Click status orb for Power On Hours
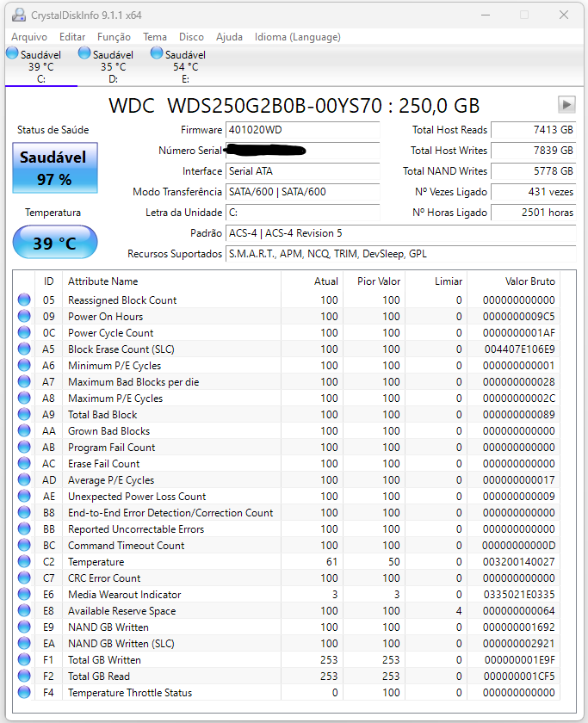Screen dimensions: 588x723 click(24, 316)
